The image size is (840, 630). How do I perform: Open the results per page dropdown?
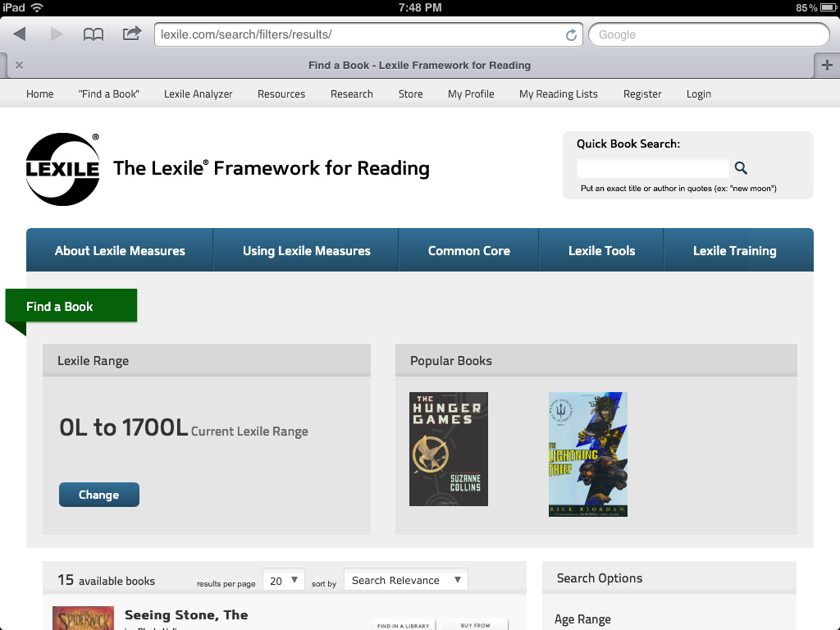point(284,580)
